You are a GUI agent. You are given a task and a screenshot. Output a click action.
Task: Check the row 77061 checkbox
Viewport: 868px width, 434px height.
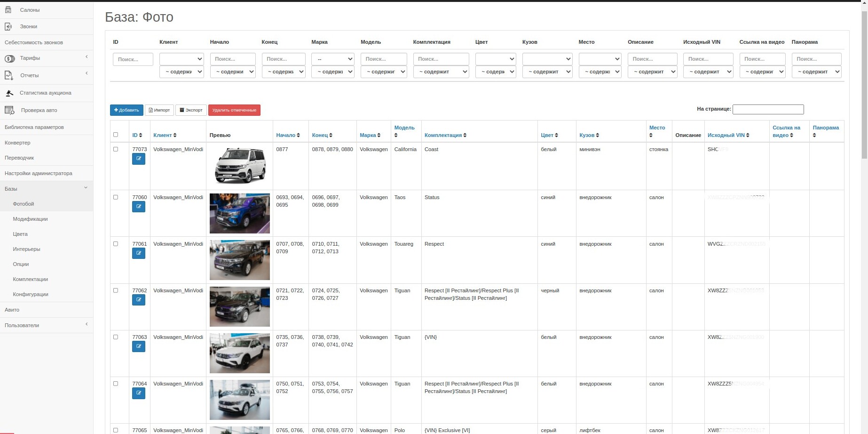(x=116, y=244)
